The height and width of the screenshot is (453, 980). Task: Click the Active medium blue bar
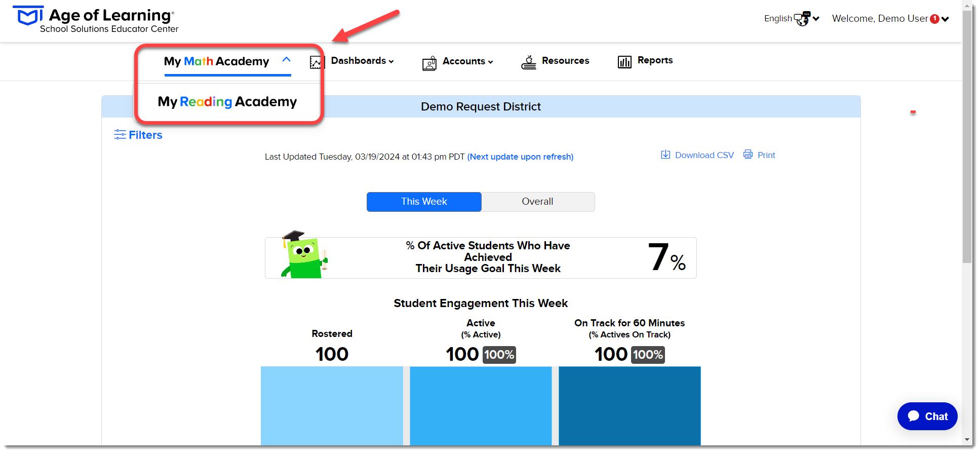click(481, 406)
